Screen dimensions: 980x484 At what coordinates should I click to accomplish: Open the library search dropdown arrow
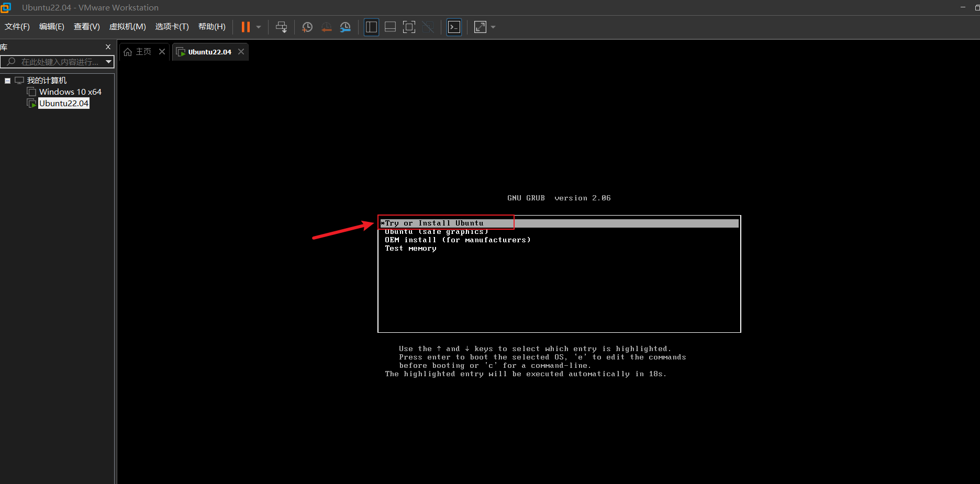point(108,62)
